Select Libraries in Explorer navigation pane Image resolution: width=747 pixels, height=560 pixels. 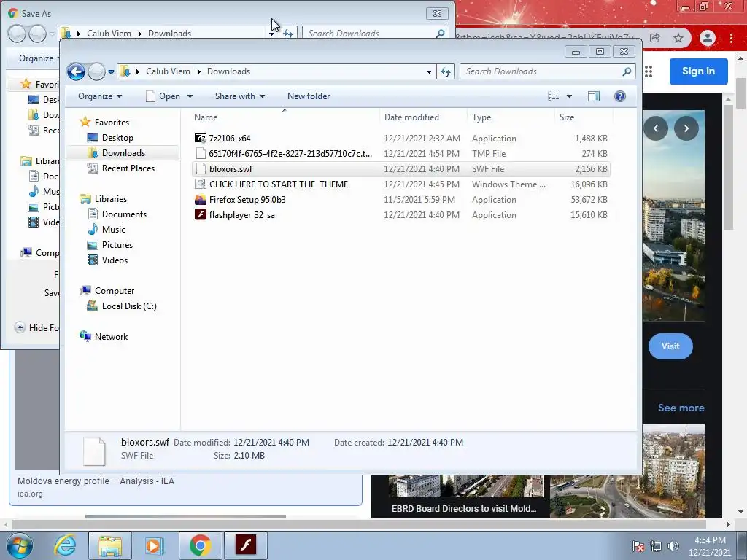(x=111, y=199)
